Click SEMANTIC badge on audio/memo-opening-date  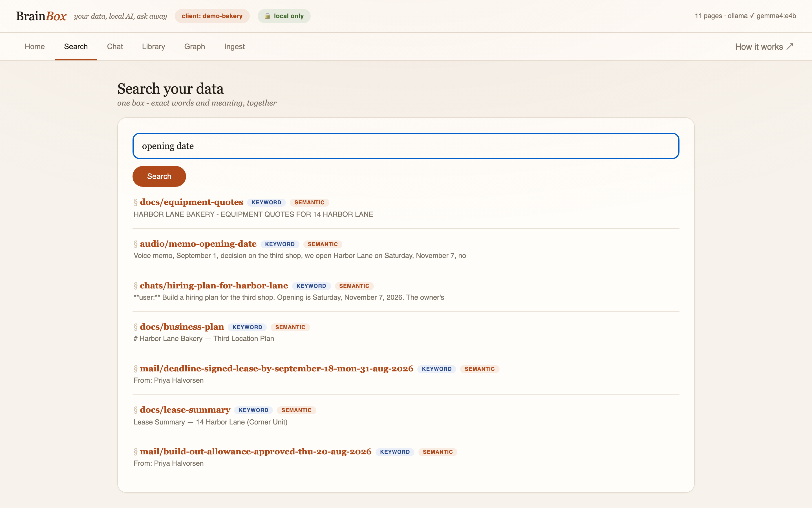pos(323,244)
